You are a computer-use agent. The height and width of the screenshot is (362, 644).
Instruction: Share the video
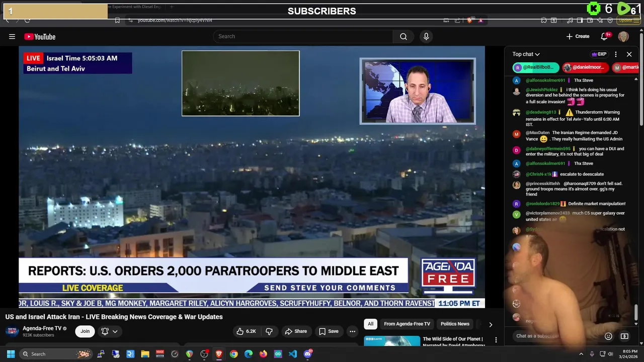pos(295,331)
